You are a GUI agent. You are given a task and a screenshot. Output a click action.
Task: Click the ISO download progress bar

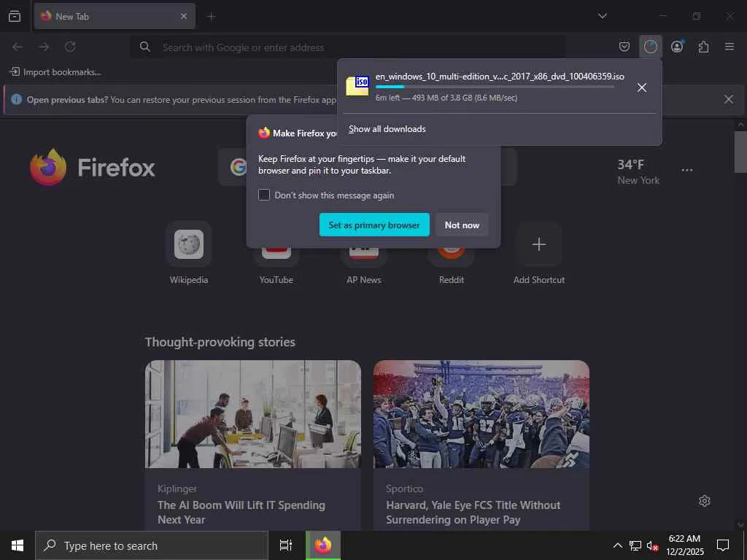pos(495,87)
